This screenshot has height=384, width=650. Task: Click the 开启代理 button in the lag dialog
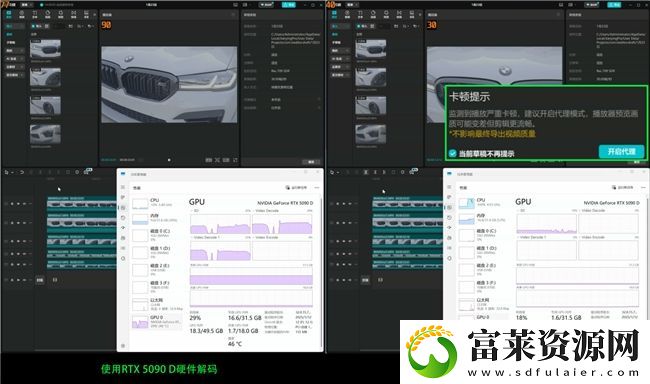[621, 151]
